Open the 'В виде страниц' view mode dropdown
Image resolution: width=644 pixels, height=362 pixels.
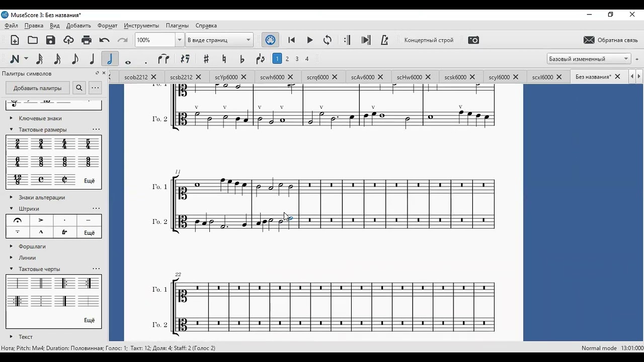point(219,40)
